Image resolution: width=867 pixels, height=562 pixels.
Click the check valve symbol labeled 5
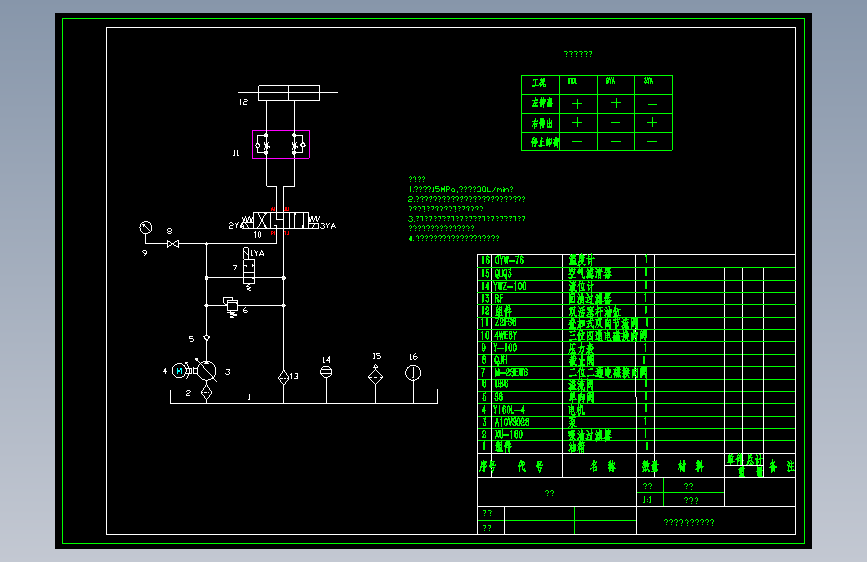click(x=206, y=337)
